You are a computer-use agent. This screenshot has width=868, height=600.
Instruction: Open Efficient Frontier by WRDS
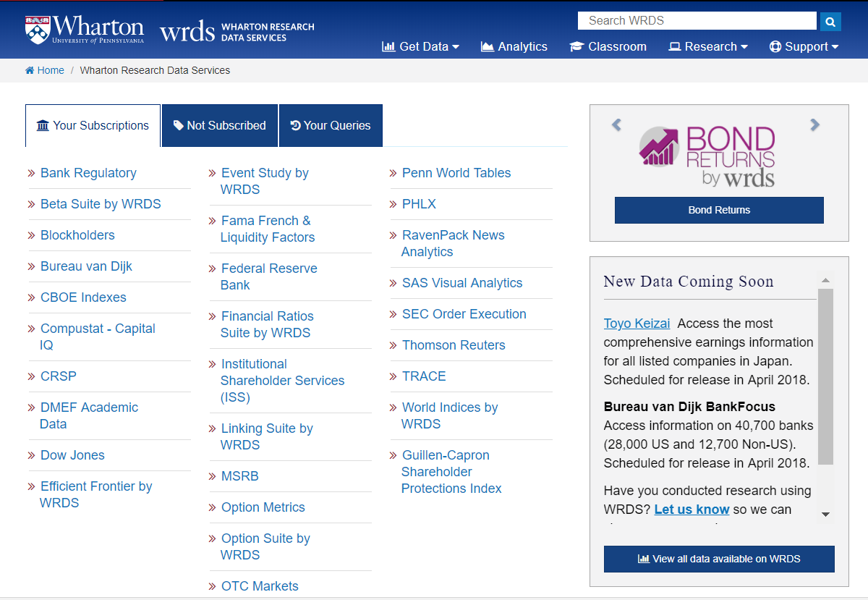point(96,494)
